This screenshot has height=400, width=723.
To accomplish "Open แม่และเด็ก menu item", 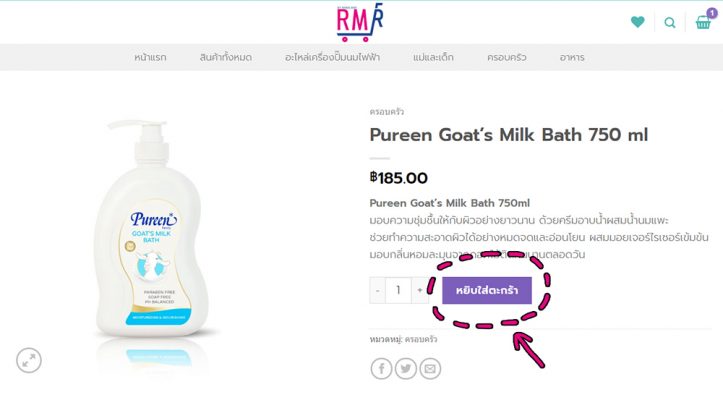I will [433, 57].
